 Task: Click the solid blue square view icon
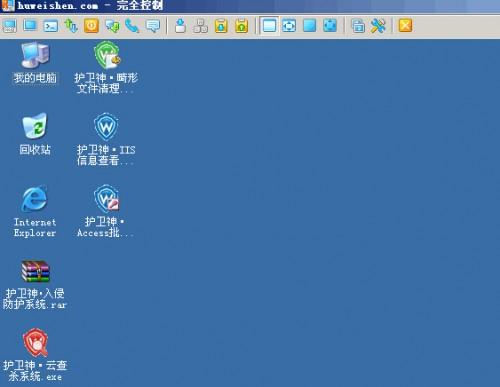[x=309, y=26]
